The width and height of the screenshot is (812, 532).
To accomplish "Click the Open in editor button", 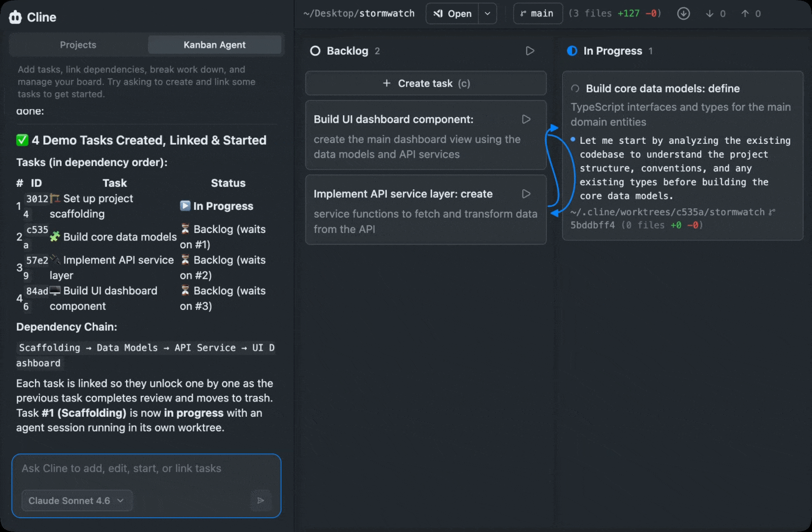I will tap(452, 14).
